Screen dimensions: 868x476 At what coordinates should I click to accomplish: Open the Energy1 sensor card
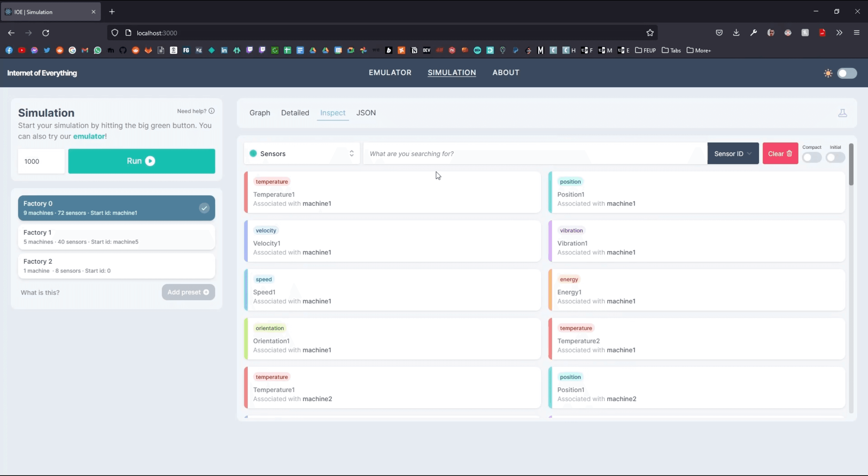point(697,290)
